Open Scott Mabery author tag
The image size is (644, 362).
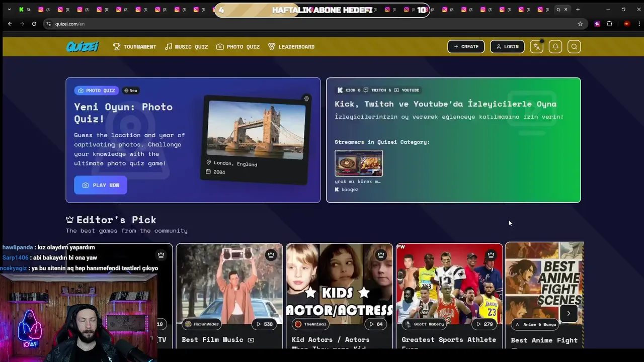(x=425, y=324)
